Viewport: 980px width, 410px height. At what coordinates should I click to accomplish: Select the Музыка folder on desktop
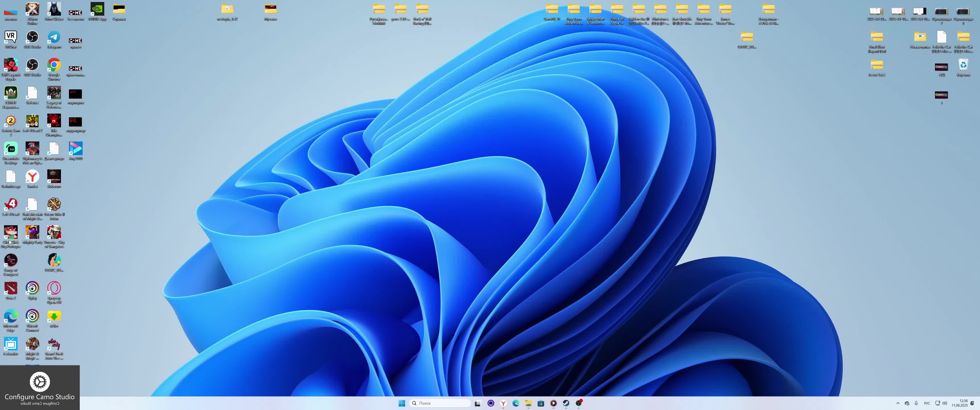tap(270, 11)
